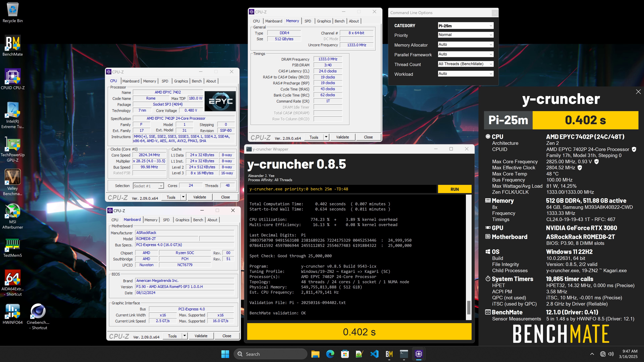644x362 pixels.
Task: Open the Parallel Framework dropdown
Action: pos(466,54)
